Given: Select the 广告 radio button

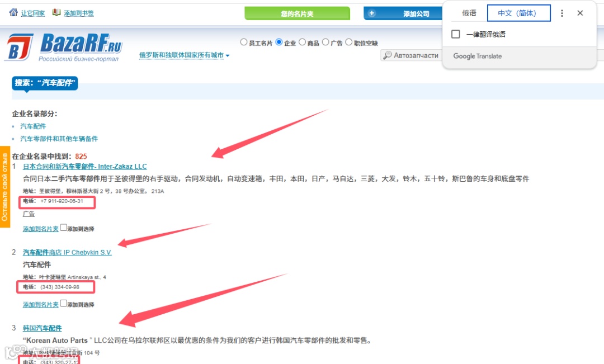Looking at the screenshot, I should point(325,42).
